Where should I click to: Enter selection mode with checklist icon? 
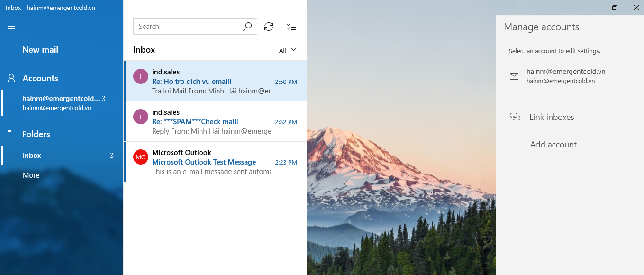pyautogui.click(x=291, y=27)
